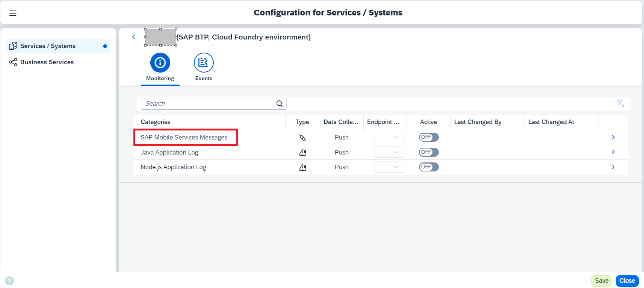This screenshot has height=288, width=644.
Task: Clear filters with the filter-reset icon
Action: [x=620, y=103]
